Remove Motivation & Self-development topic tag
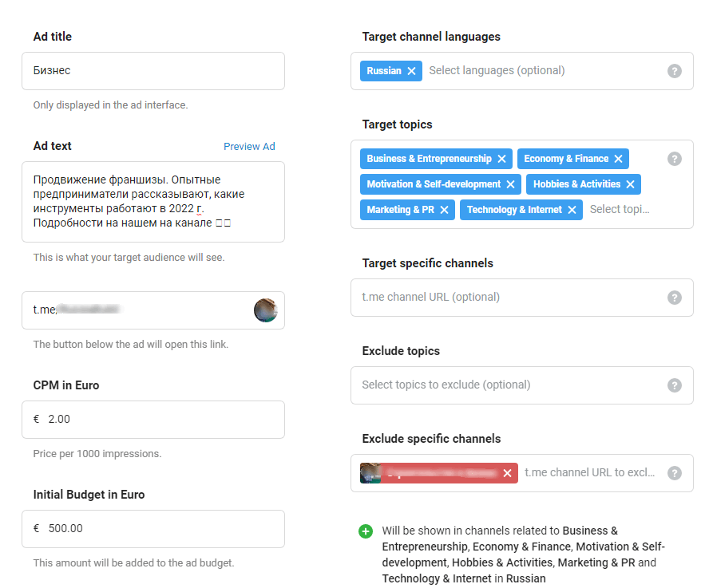This screenshot has width=705, height=588. coord(511,184)
